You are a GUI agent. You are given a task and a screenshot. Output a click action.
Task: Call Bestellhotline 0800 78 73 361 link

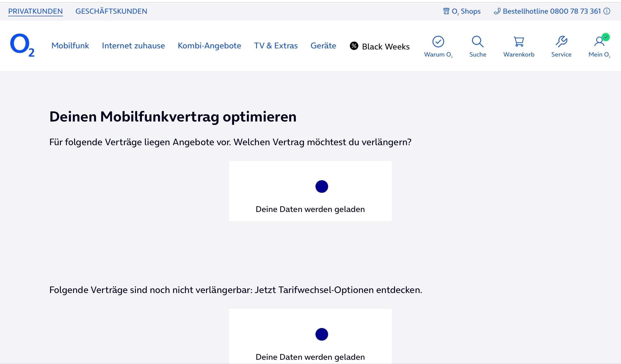pos(552,11)
